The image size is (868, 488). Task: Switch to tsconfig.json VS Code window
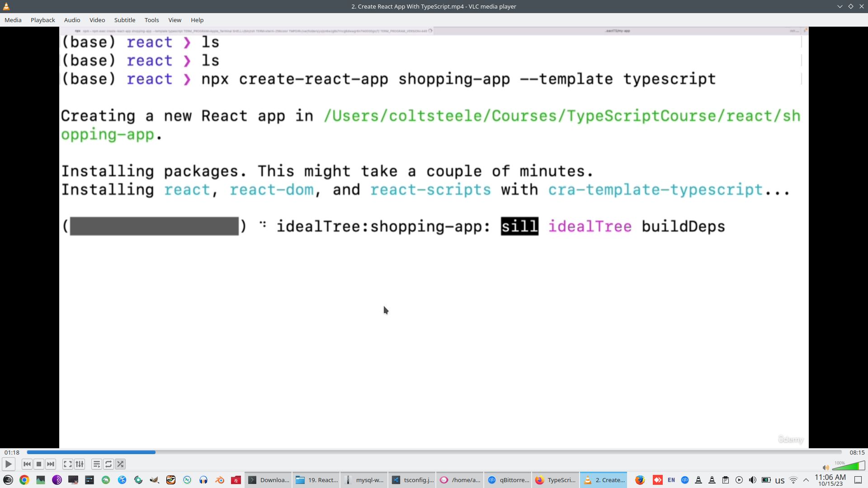[412, 480]
